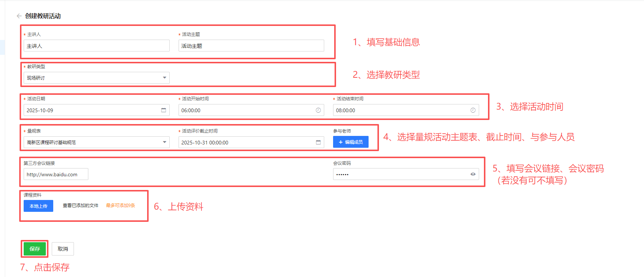
Task: Open calendar icon in 活动评价截止时间 field
Action: tap(318, 142)
